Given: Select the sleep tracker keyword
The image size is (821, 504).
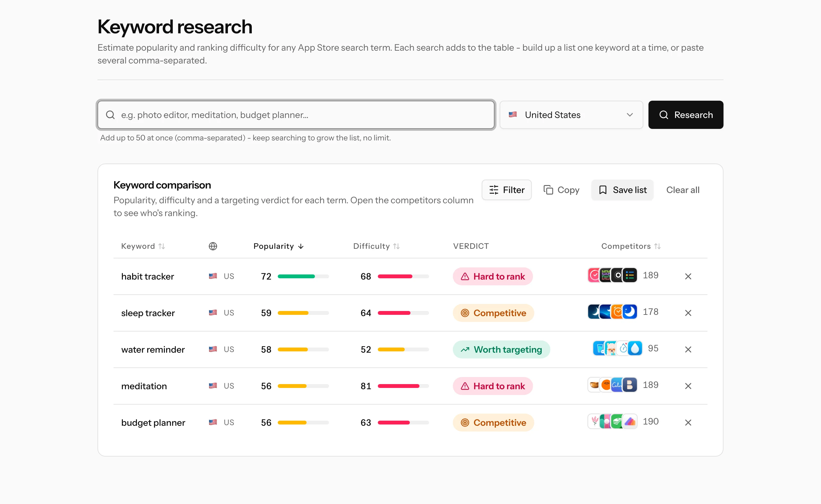Looking at the screenshot, I should [148, 313].
